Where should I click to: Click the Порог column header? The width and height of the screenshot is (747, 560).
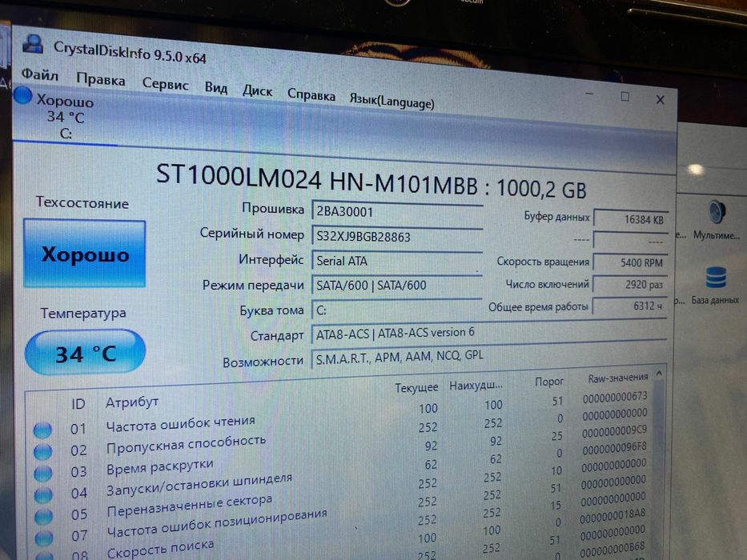coord(548,382)
